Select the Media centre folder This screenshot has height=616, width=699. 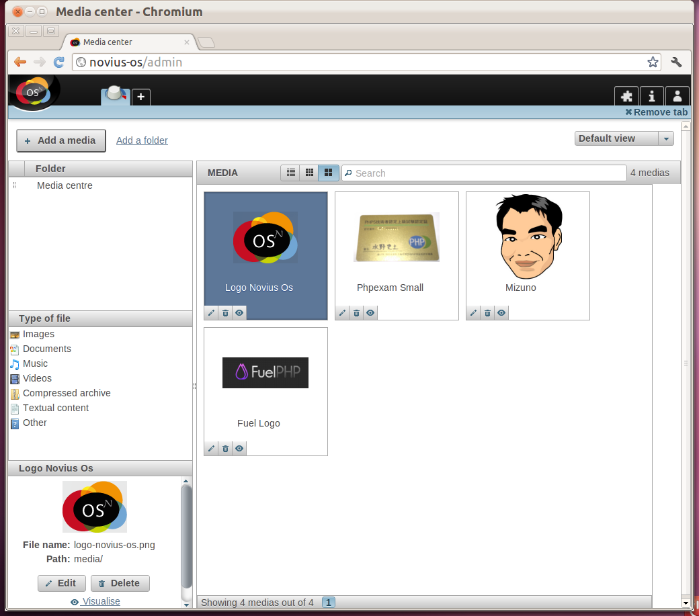click(x=65, y=185)
